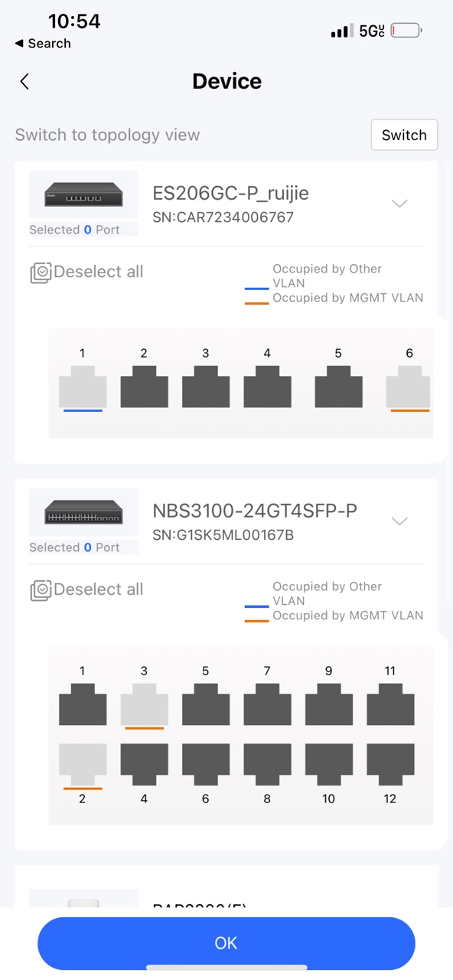Toggle port 5 on the ES206GC-P switch
Viewport: 453px width, 980px height.
pos(338,387)
